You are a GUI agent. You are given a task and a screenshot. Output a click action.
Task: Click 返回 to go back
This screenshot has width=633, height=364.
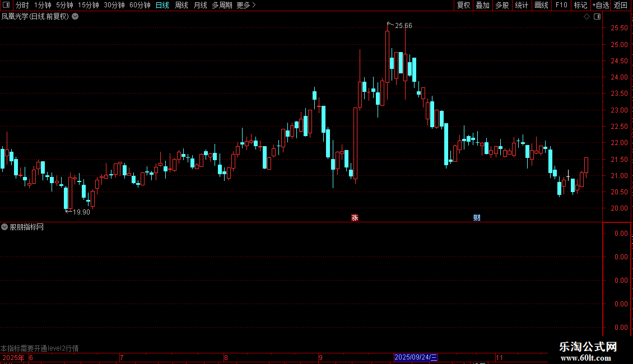tap(621, 5)
